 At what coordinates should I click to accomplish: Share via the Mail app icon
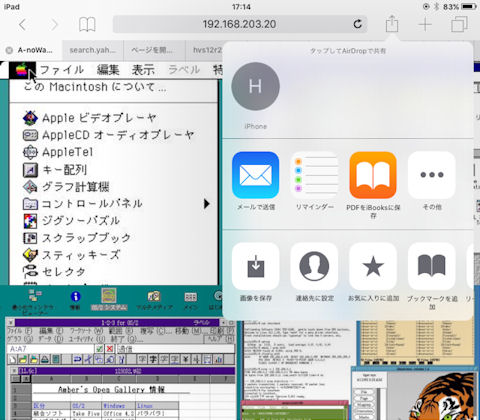255,175
